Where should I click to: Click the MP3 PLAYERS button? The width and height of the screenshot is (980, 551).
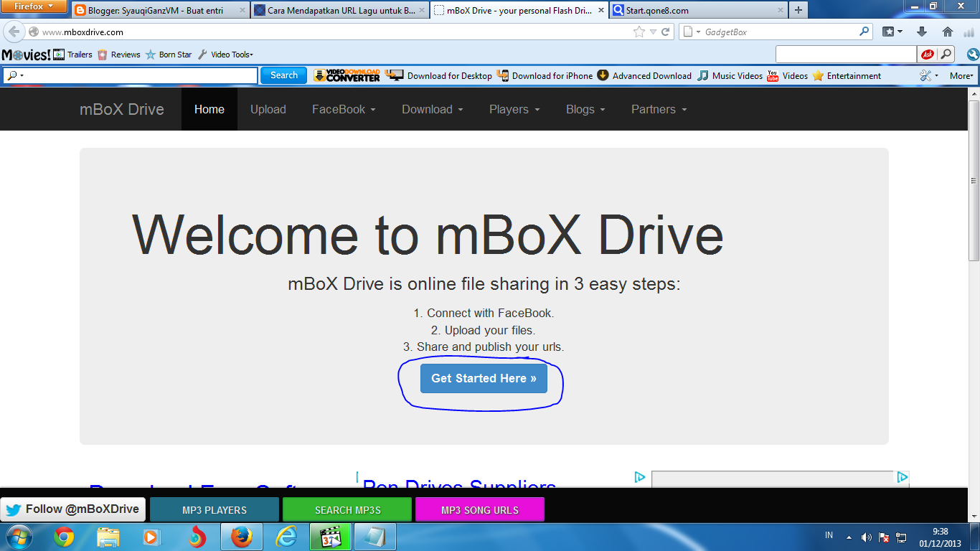(215, 510)
